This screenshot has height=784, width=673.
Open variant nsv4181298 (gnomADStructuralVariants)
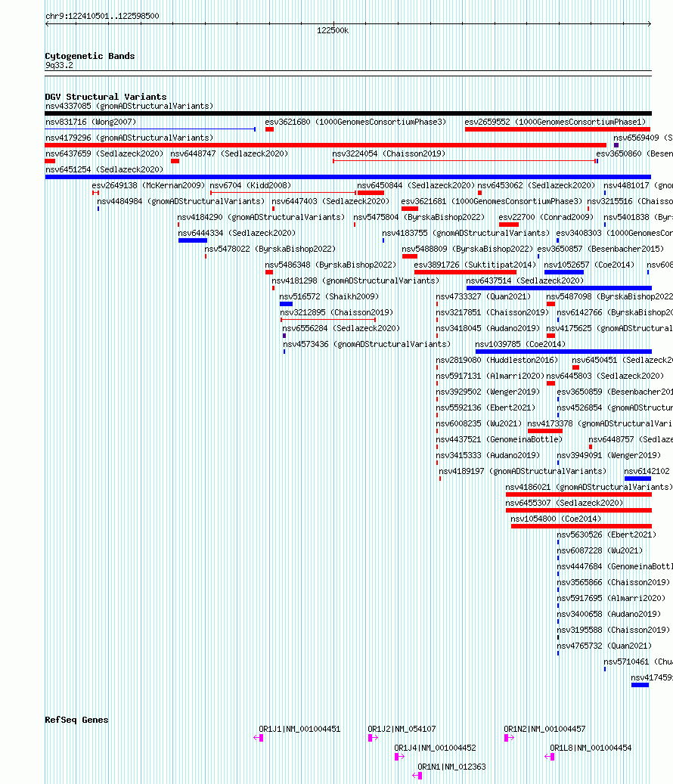[x=355, y=281]
